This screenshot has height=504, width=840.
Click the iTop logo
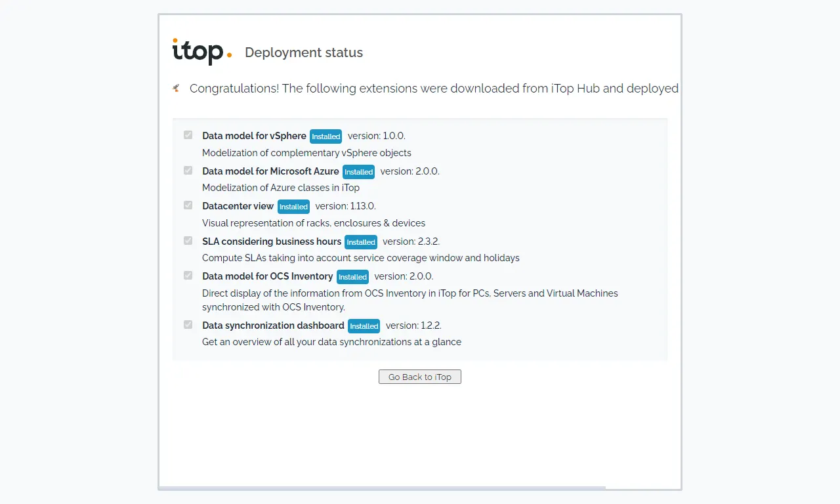pyautogui.click(x=202, y=52)
